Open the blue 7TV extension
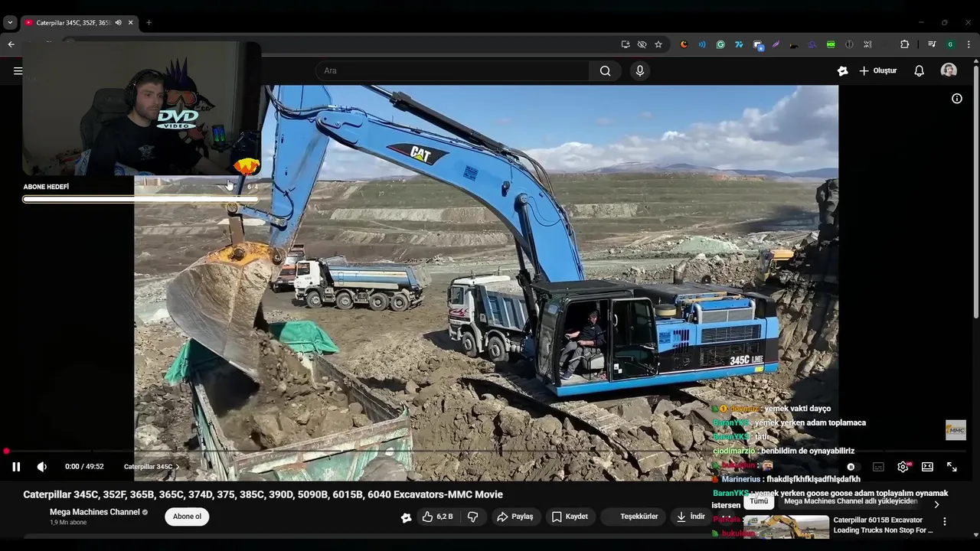 (739, 44)
